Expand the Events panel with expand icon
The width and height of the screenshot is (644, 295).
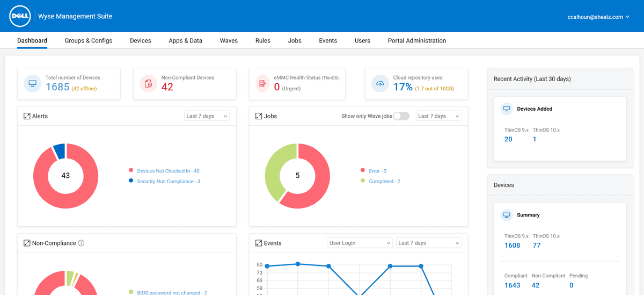click(x=259, y=243)
